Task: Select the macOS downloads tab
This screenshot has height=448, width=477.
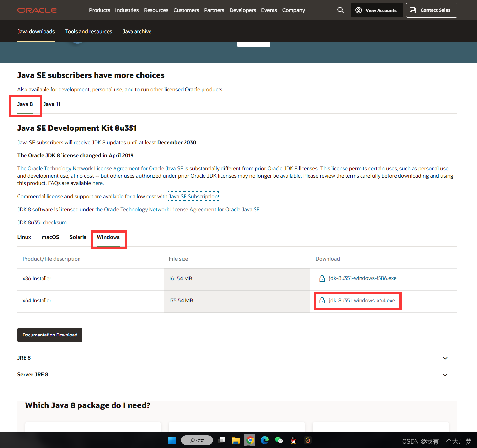Action: (x=50, y=237)
